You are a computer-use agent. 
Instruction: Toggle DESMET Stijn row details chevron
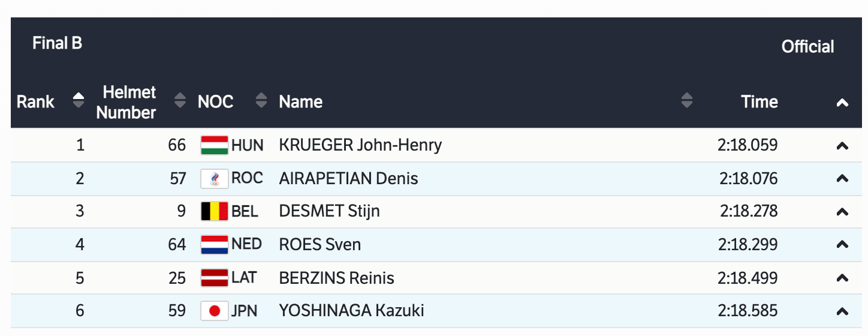[x=842, y=212]
